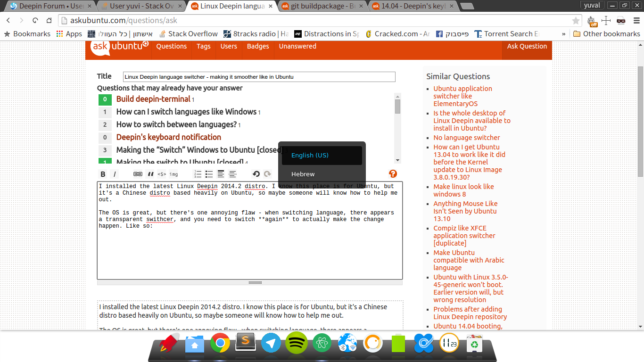Create a bulleted list in the editor

[209, 174]
